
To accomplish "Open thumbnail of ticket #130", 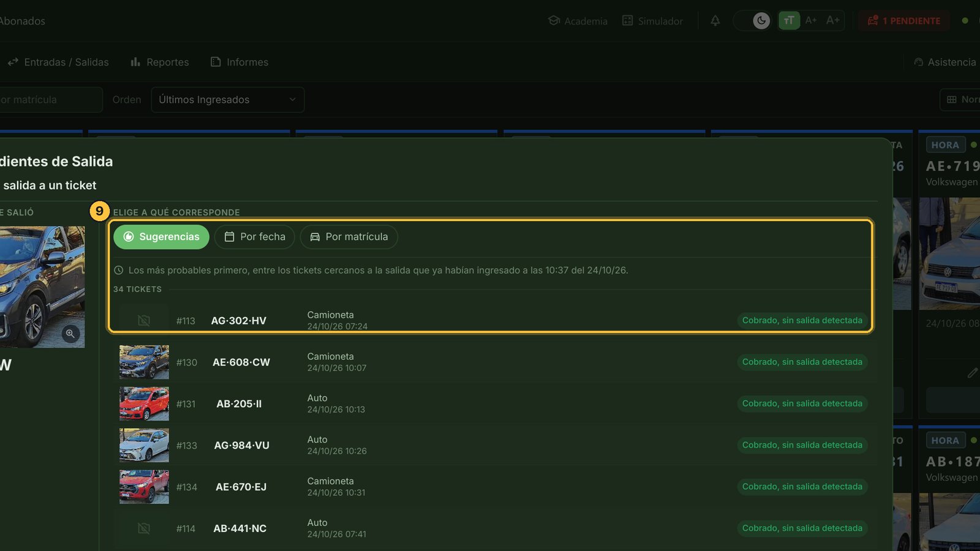I will pyautogui.click(x=144, y=362).
